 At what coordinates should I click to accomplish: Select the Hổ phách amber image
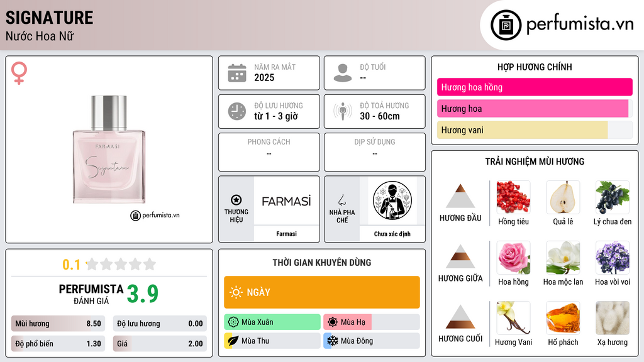[563, 317]
